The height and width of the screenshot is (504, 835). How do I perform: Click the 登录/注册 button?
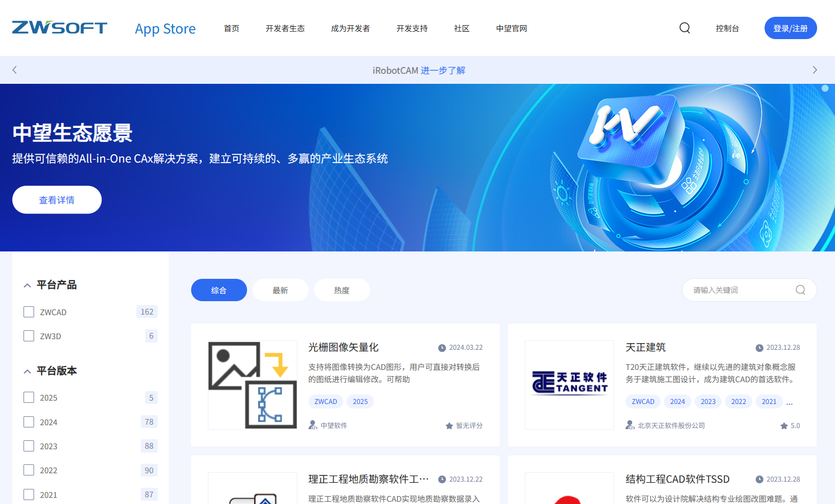[791, 28]
